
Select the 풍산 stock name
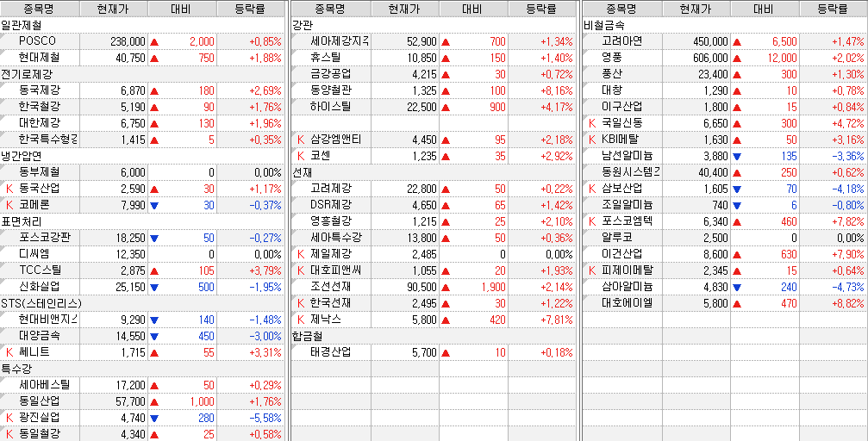coord(612,73)
